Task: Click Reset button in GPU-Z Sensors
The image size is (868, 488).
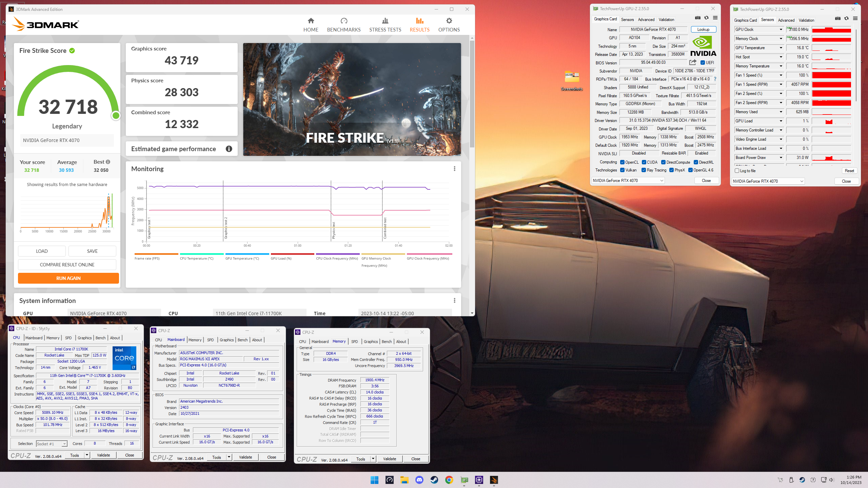Action: click(849, 171)
